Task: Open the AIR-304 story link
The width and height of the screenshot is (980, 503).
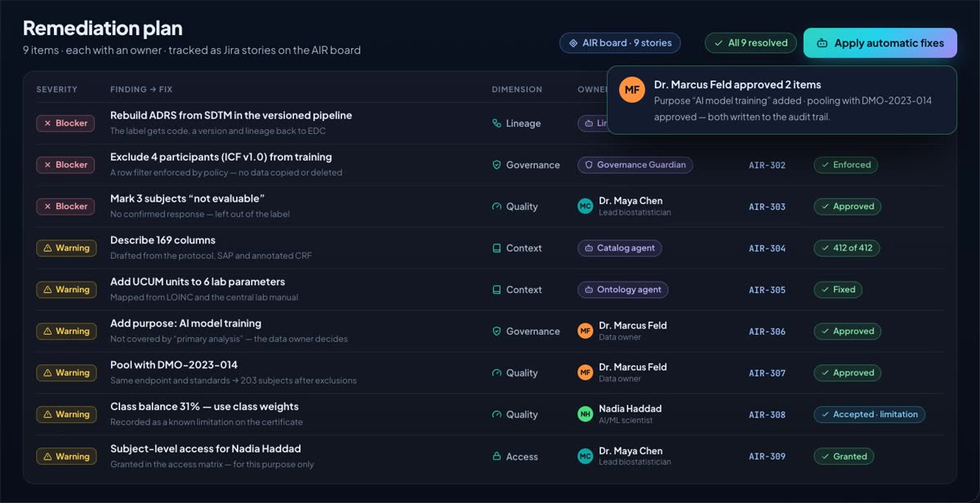Action: coord(767,248)
